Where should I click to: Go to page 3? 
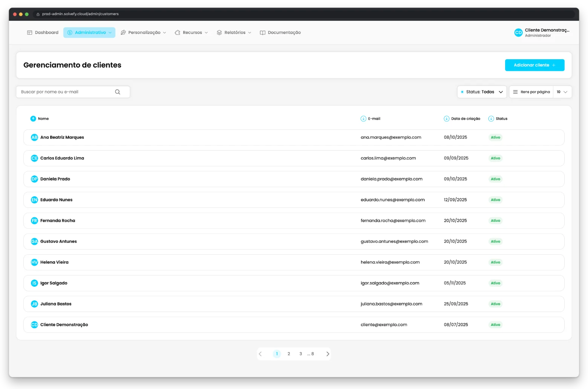(x=300, y=354)
